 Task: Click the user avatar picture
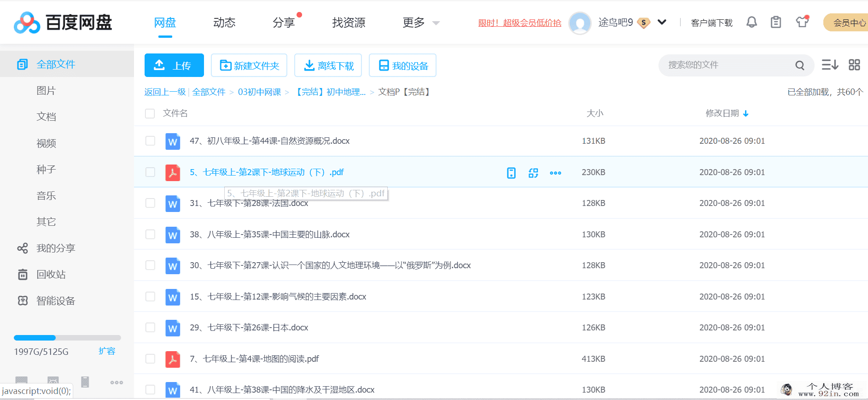point(580,23)
